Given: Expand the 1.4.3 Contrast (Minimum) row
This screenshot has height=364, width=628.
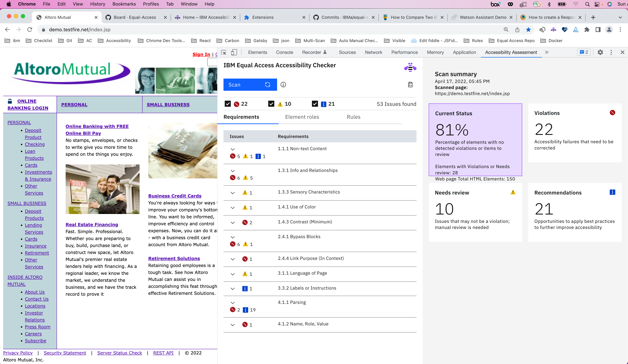Looking at the screenshot, I should (233, 223).
